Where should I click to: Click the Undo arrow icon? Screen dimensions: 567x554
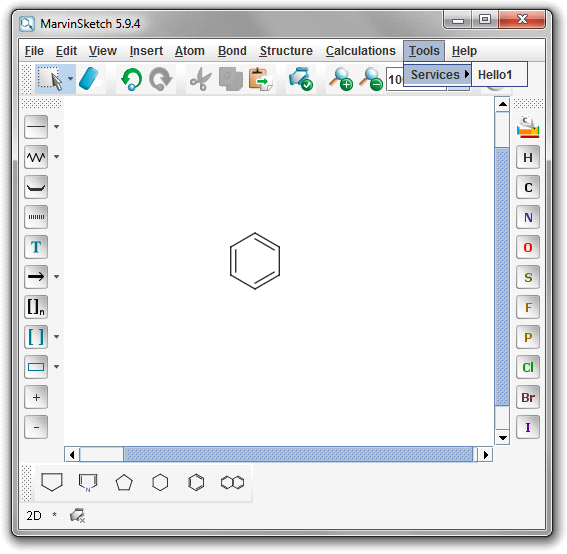coord(131,79)
